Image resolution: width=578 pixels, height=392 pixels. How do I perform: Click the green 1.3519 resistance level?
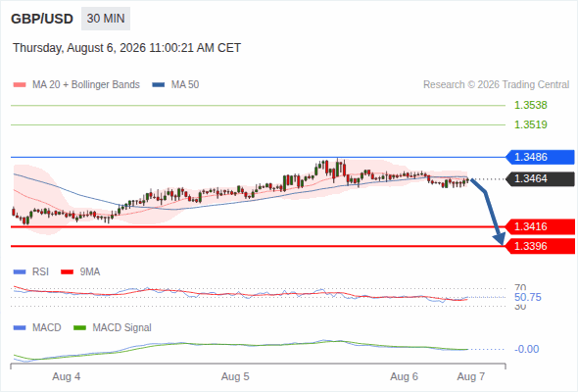pyautogui.click(x=531, y=124)
